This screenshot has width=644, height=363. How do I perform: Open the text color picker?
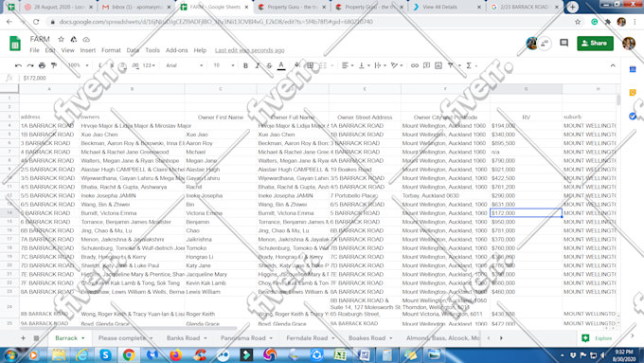click(281, 65)
